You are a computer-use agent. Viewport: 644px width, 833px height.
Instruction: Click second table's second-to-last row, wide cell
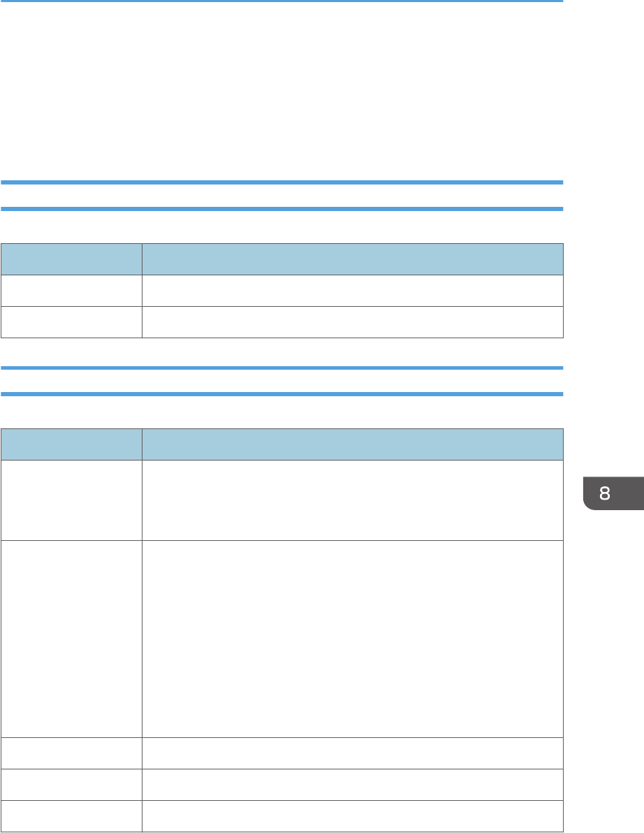coord(353,785)
